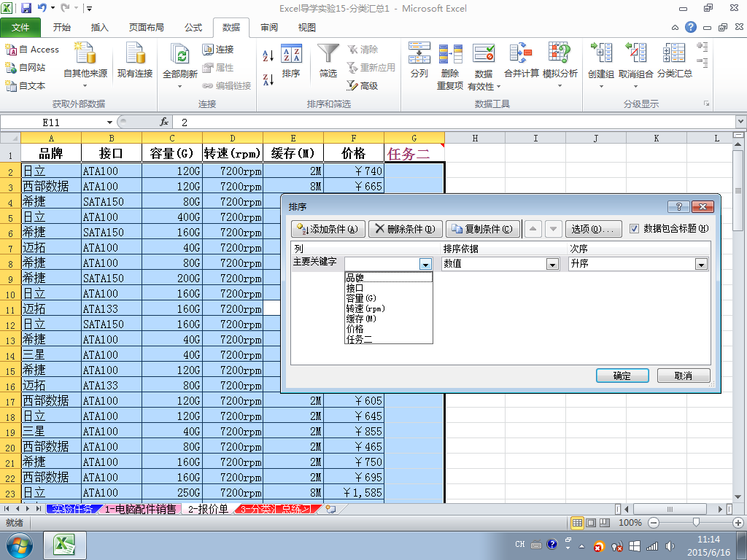The width and height of the screenshot is (747, 560).
Task: Open Windows Start menu orb
Action: point(19,545)
